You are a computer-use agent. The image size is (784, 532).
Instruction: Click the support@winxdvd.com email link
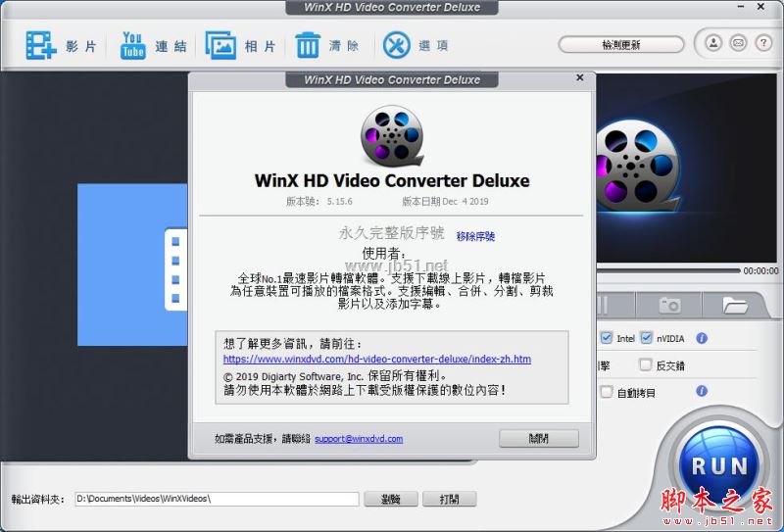tap(359, 439)
